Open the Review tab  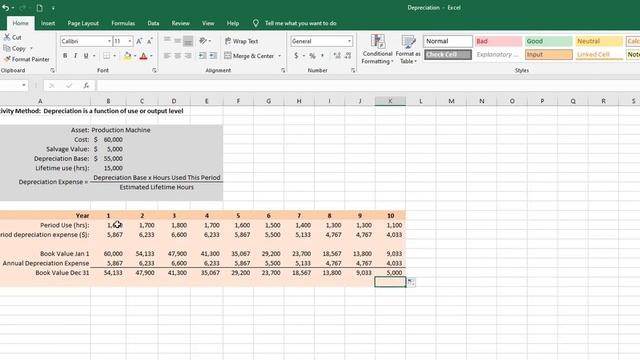coord(180,23)
